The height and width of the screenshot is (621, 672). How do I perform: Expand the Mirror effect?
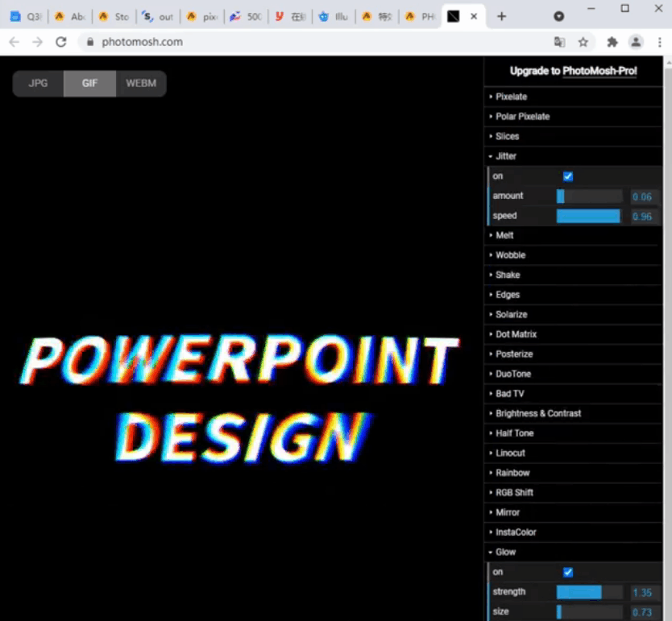tap(573, 512)
